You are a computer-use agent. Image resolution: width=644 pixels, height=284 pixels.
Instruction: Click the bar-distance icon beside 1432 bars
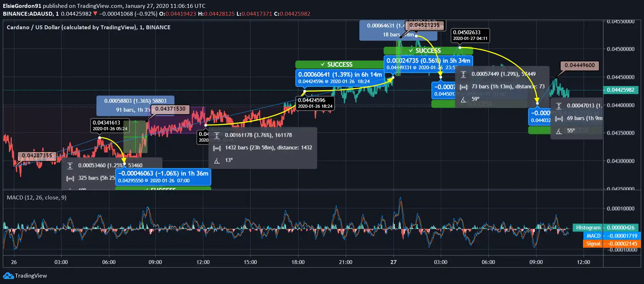(x=217, y=148)
